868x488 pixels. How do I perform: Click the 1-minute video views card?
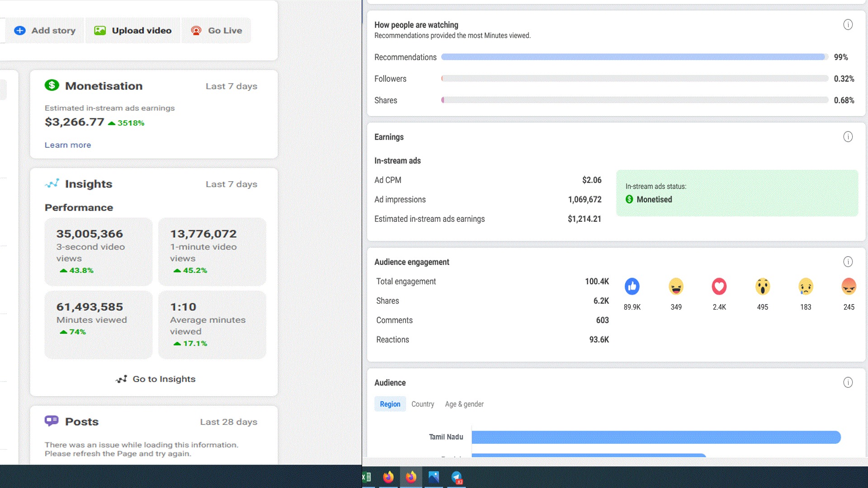point(212,252)
